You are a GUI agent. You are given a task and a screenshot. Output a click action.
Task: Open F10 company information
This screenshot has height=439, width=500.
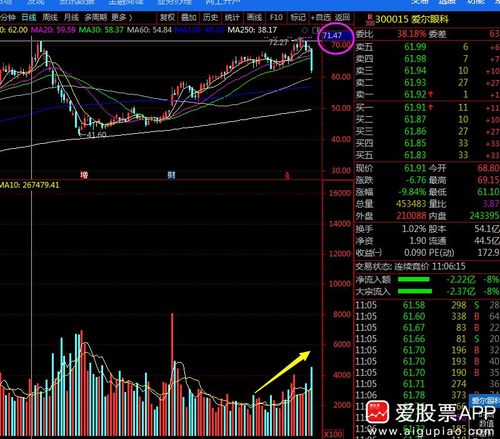point(276,17)
